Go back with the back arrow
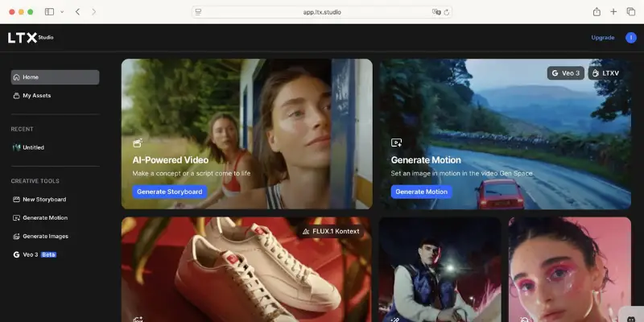The image size is (644, 322). click(77, 12)
